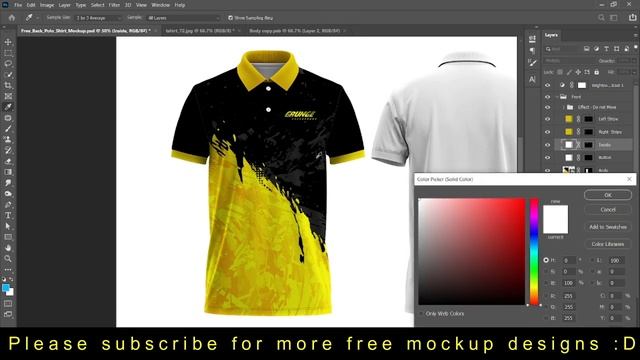This screenshot has height=360, width=640.
Task: Expand the Effect - Do not Move group
Action: 564,107
